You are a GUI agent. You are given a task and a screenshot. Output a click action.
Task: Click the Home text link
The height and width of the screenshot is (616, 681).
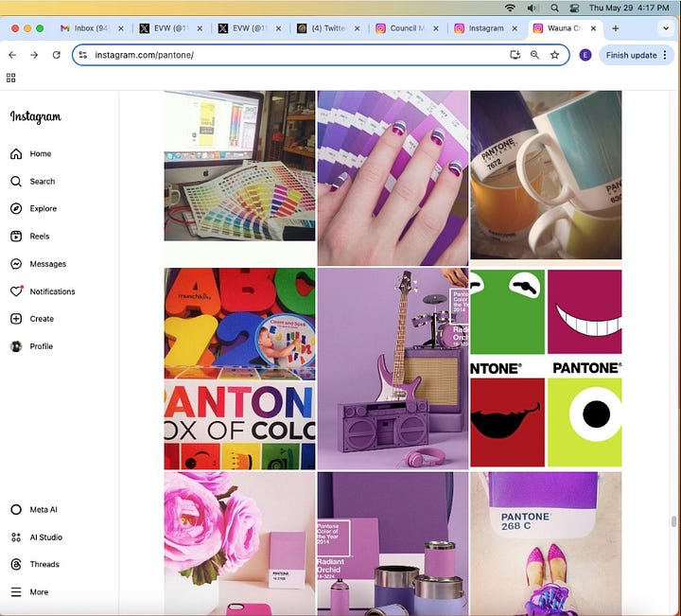coord(41,154)
